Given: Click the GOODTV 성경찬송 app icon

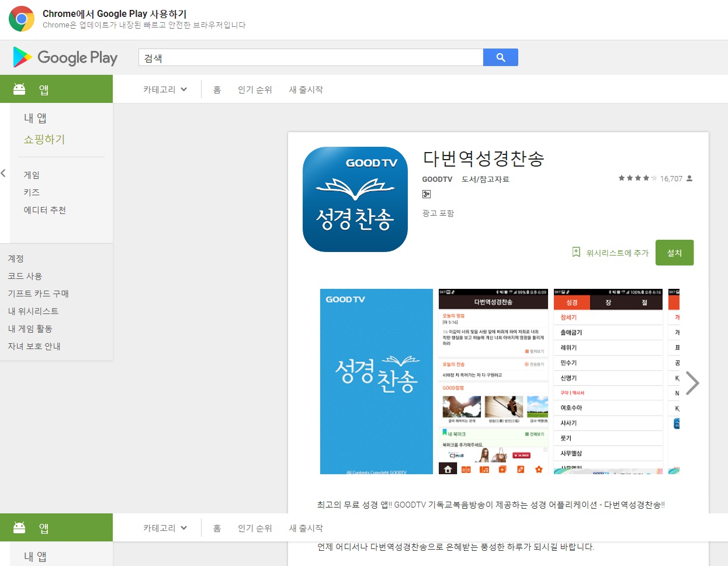Looking at the screenshot, I should [355, 199].
